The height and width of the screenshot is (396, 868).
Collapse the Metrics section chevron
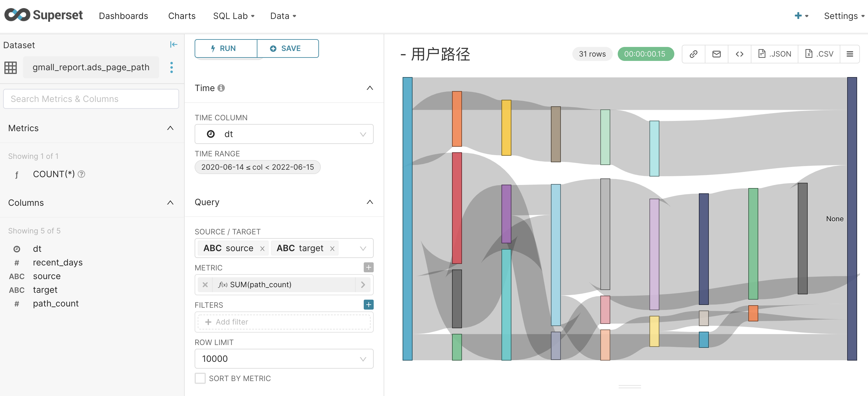point(170,128)
